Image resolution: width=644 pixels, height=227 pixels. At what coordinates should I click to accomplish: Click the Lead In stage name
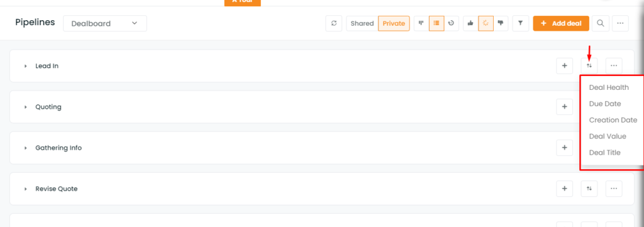[47, 66]
